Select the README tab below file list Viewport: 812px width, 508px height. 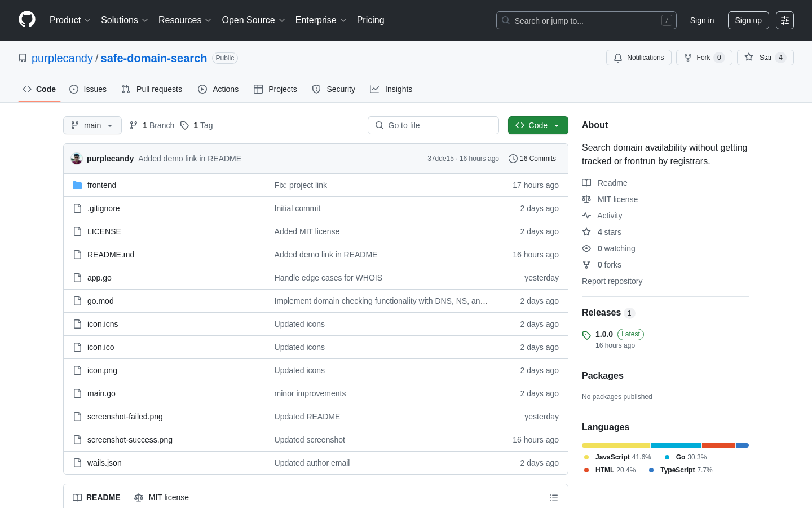[x=96, y=497]
